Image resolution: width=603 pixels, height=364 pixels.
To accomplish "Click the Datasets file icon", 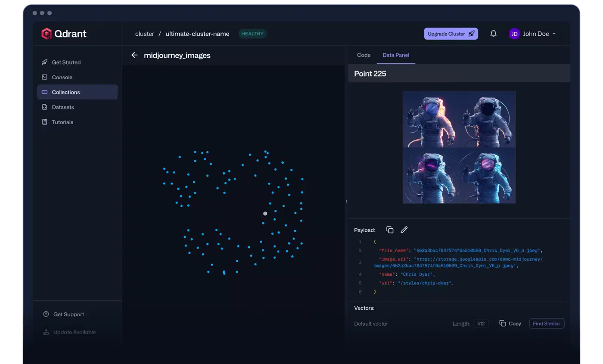I will (x=44, y=107).
